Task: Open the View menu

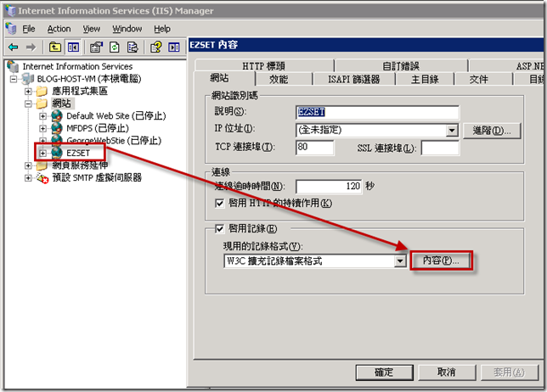Action: coord(92,29)
